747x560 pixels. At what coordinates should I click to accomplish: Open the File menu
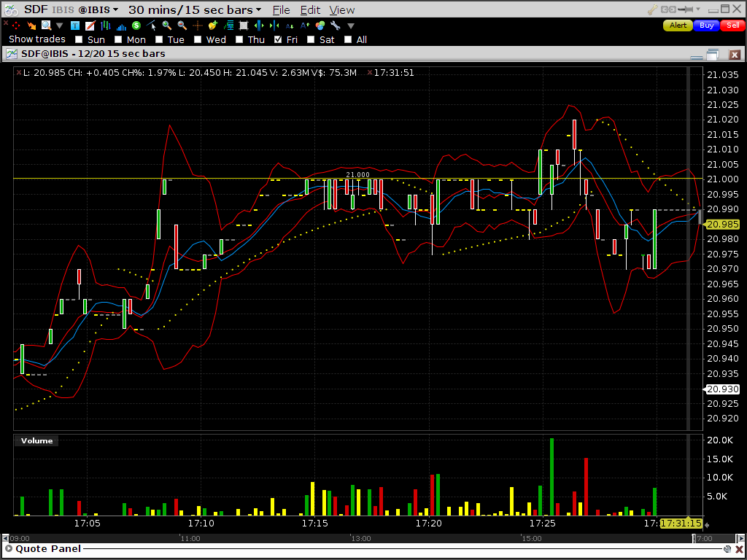point(281,10)
